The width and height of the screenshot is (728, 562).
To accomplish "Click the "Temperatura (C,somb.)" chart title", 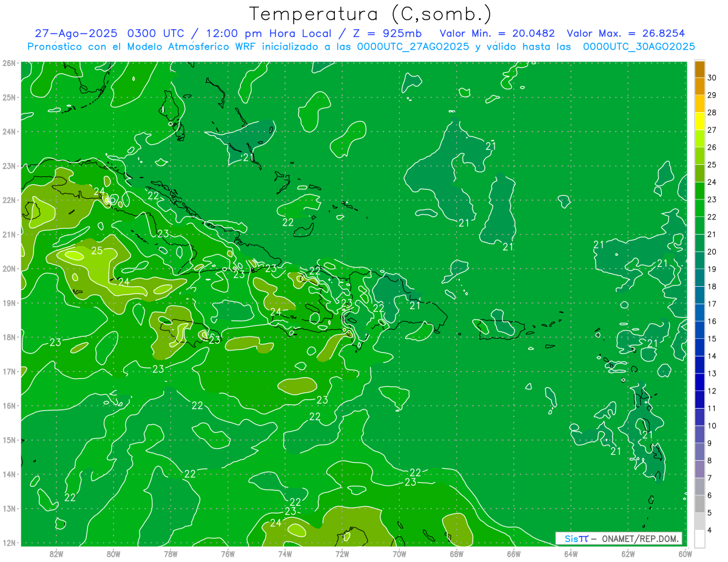I will [x=371, y=14].
